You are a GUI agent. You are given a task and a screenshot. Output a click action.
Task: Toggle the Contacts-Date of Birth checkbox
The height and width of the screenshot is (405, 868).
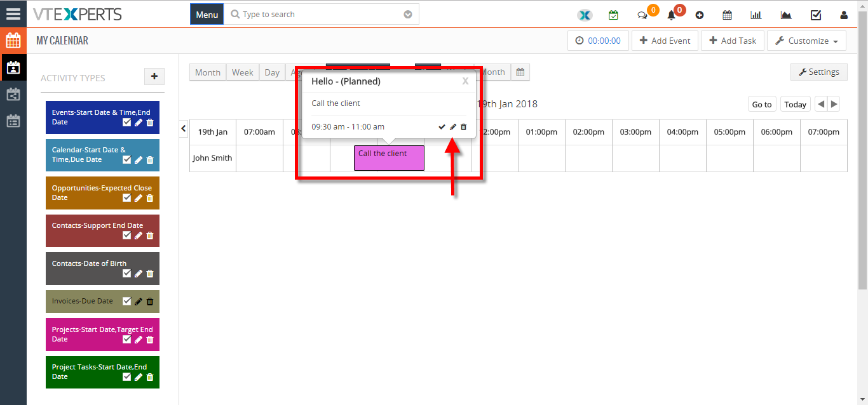click(126, 274)
